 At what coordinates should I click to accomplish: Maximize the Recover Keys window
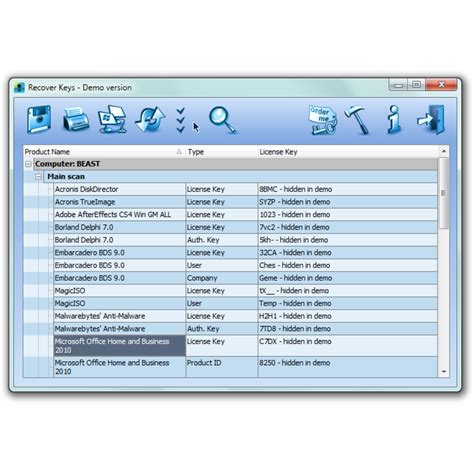[417, 85]
